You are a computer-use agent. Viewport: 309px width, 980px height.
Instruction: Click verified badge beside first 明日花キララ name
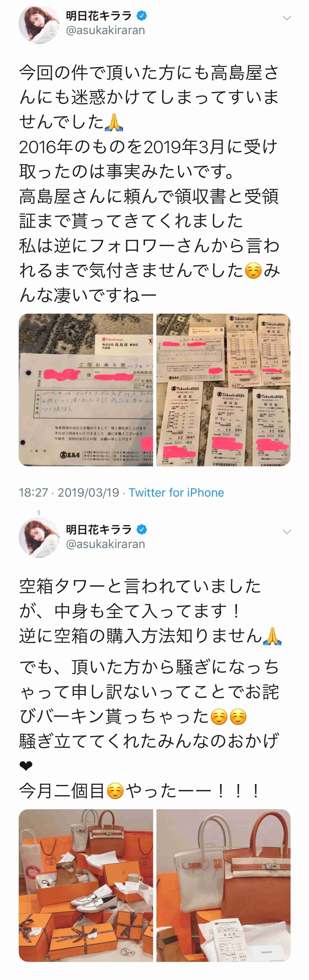pos(142,16)
